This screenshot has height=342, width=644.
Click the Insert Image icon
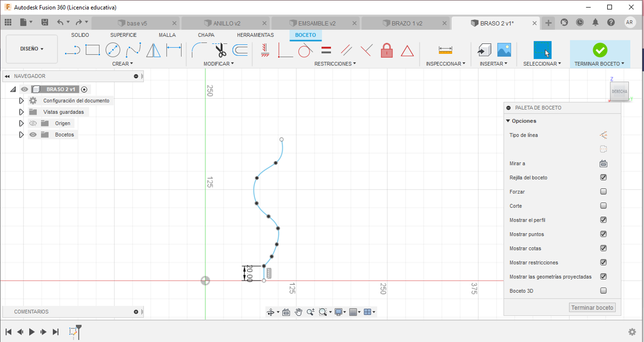(x=504, y=50)
